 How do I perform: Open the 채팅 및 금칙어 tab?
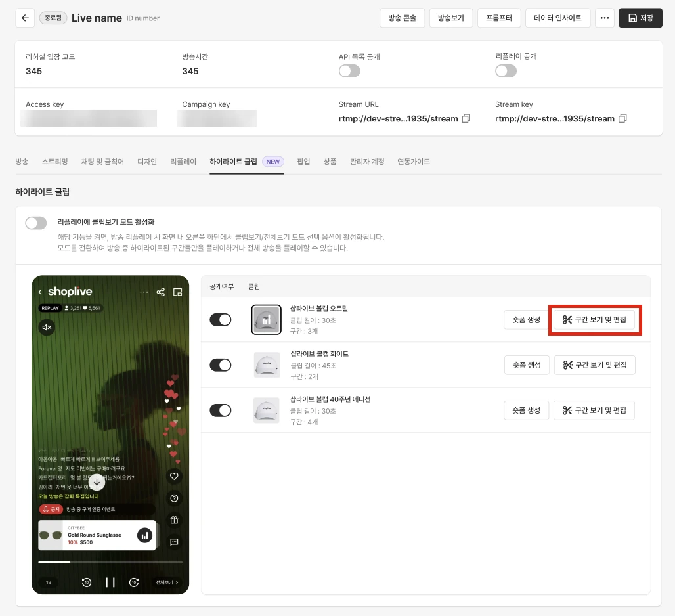pos(102,162)
